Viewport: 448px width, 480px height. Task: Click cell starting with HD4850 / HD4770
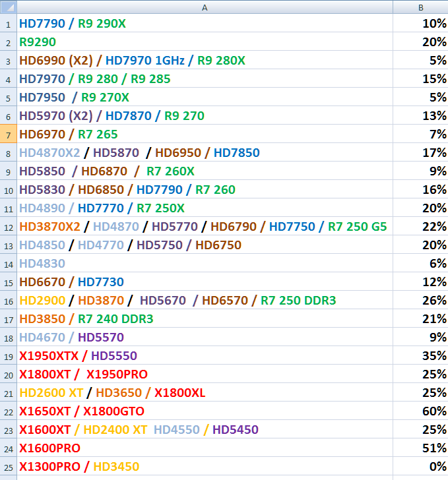[205, 245]
